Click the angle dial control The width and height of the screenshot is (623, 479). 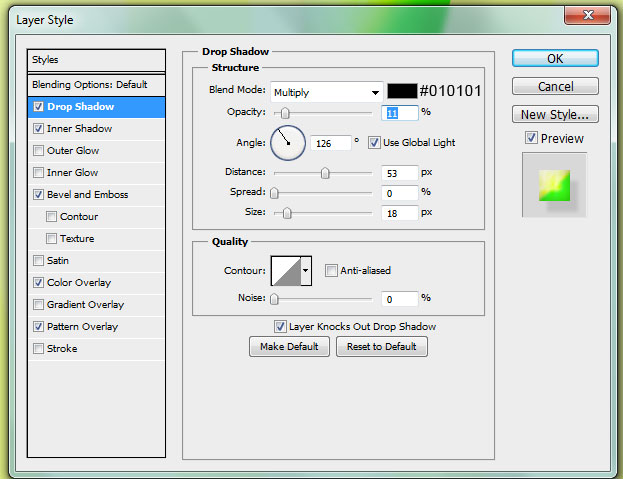coord(287,143)
